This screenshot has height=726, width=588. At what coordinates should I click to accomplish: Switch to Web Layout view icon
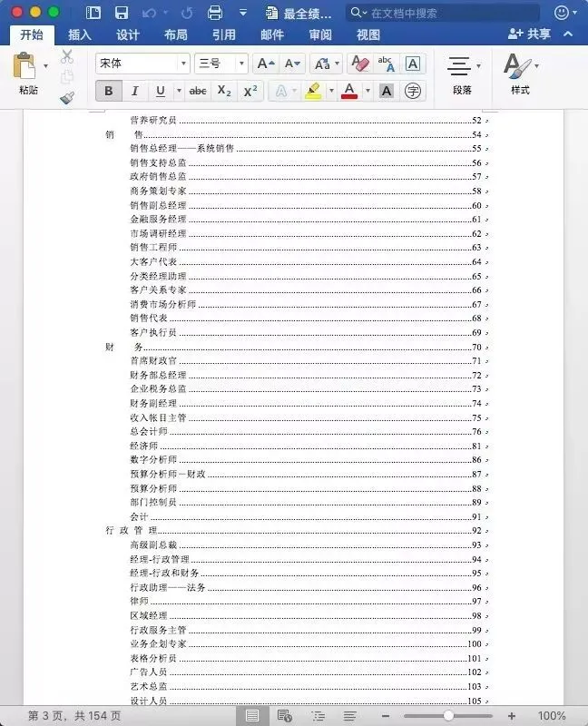(284, 716)
